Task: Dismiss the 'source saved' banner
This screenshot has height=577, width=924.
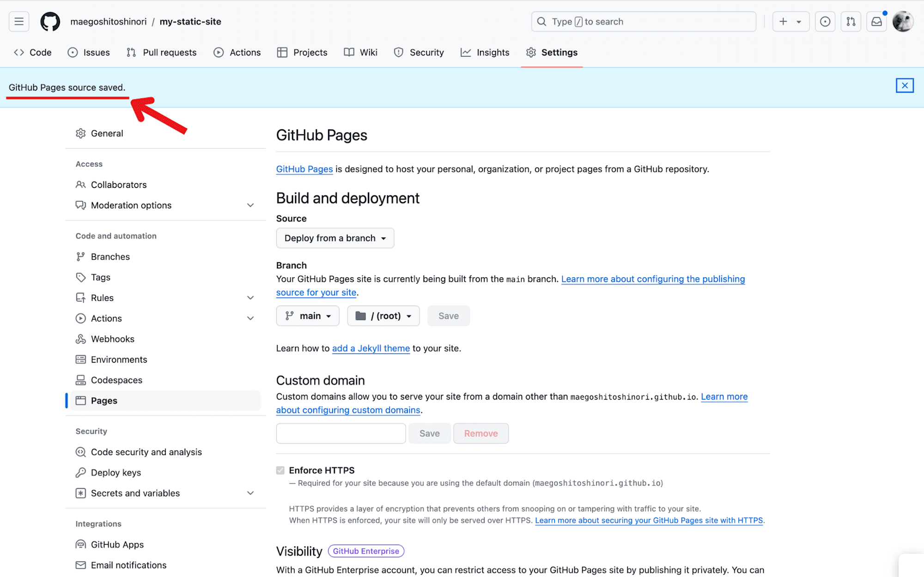Action: (905, 85)
